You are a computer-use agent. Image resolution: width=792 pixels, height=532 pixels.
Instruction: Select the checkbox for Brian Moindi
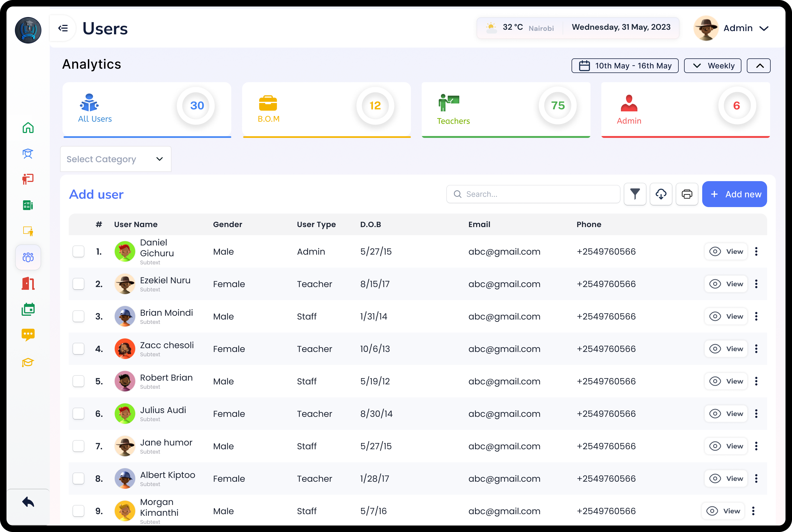(x=78, y=317)
